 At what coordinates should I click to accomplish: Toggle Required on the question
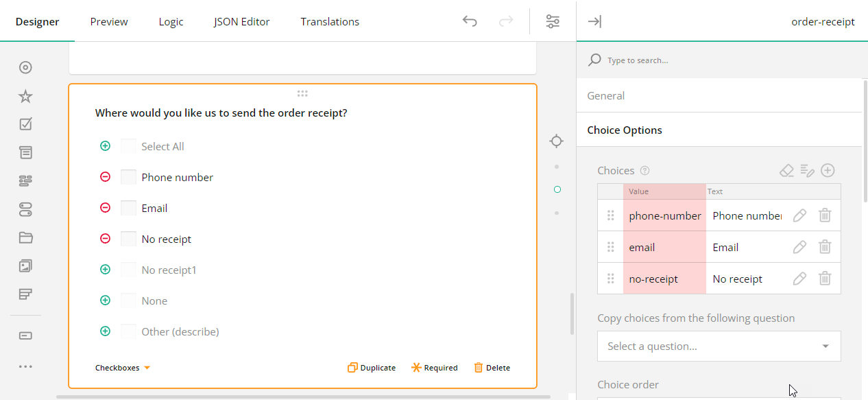click(x=434, y=367)
